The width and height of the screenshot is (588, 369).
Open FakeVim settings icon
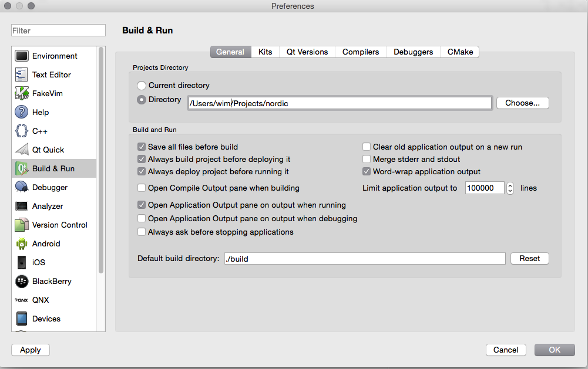click(x=21, y=93)
